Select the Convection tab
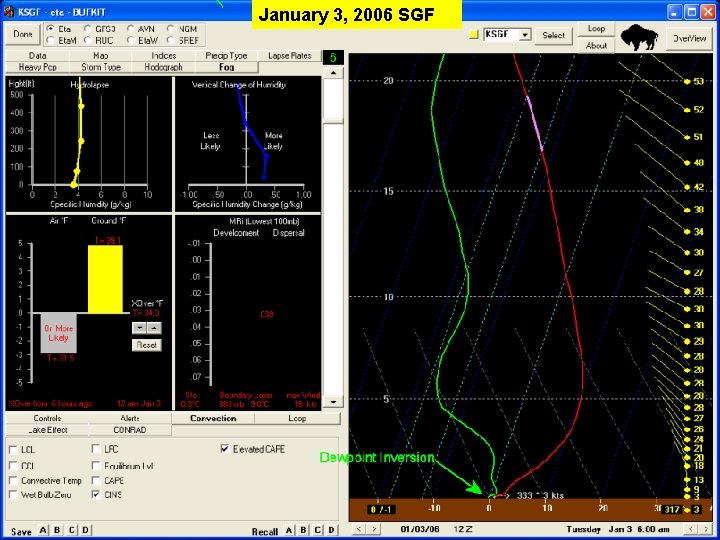720x540 pixels. (x=213, y=418)
